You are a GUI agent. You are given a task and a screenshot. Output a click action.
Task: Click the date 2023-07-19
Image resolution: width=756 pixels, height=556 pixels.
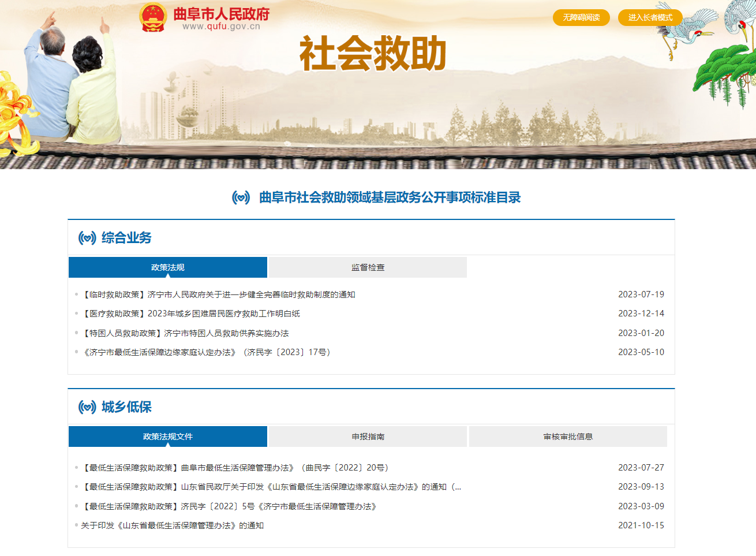[641, 294]
